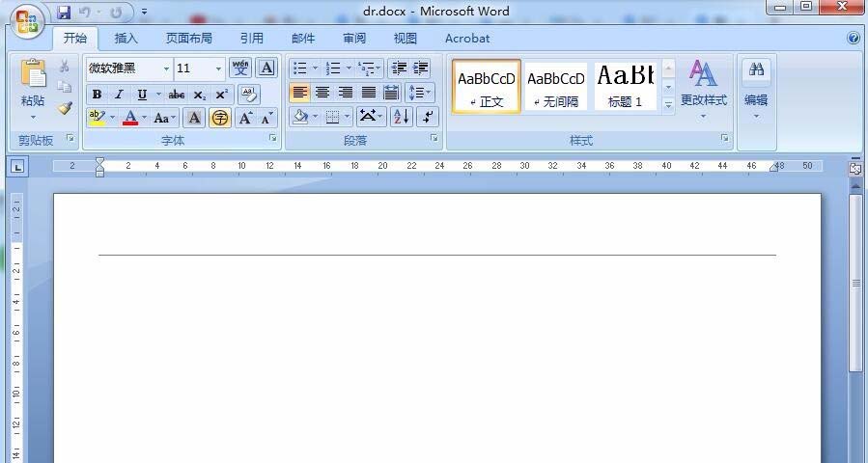868x463 pixels.
Task: Open the Acrobat tab
Action: coord(467,39)
